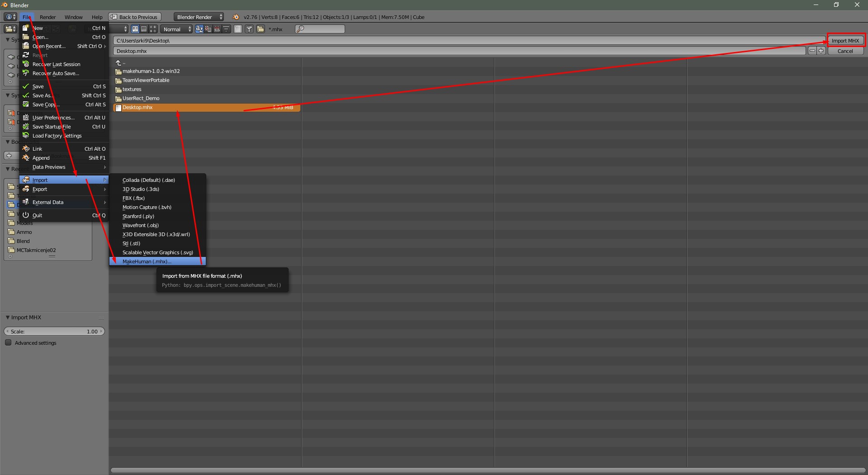Click the Recover Auto Save icon

click(x=26, y=73)
